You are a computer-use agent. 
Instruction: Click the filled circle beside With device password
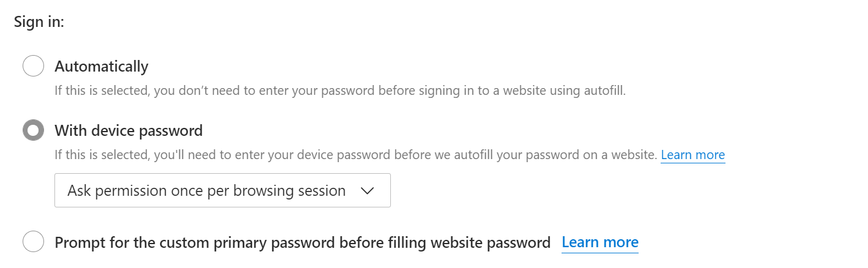click(33, 130)
